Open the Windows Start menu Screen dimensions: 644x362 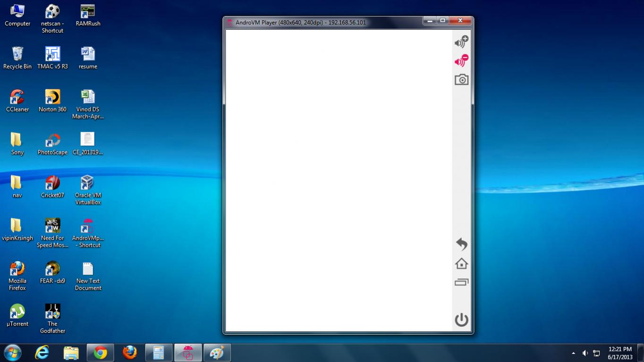click(12, 353)
